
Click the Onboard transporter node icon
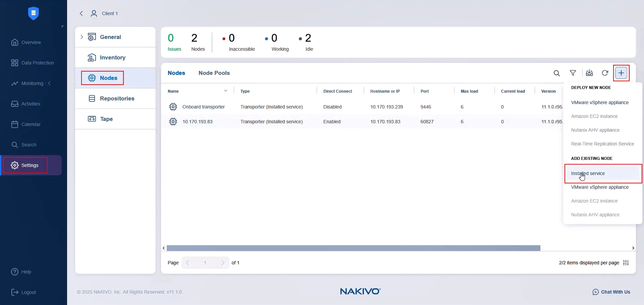[173, 107]
